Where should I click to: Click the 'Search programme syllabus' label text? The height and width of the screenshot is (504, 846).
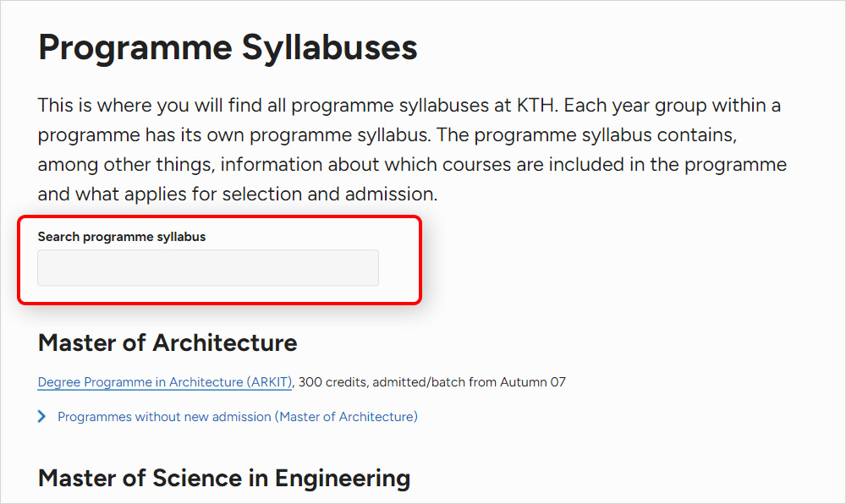[x=122, y=237]
